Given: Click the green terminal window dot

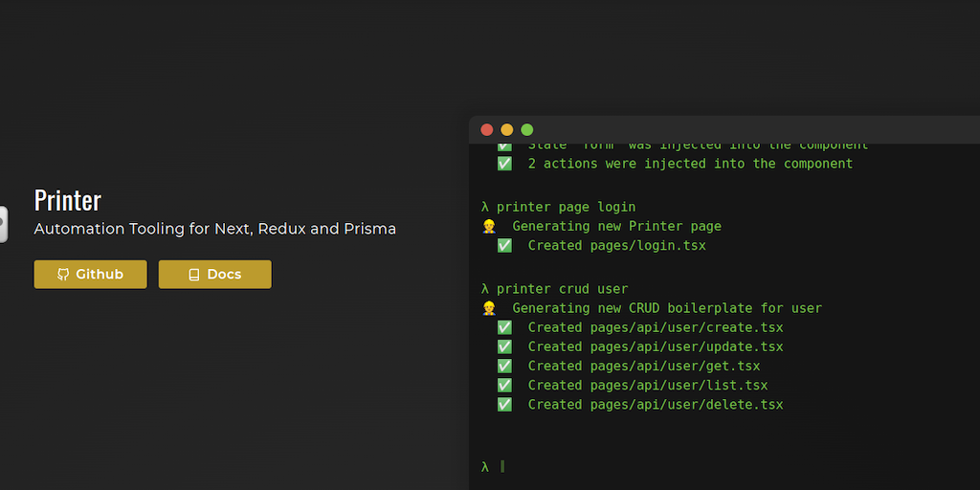Looking at the screenshot, I should (x=527, y=130).
